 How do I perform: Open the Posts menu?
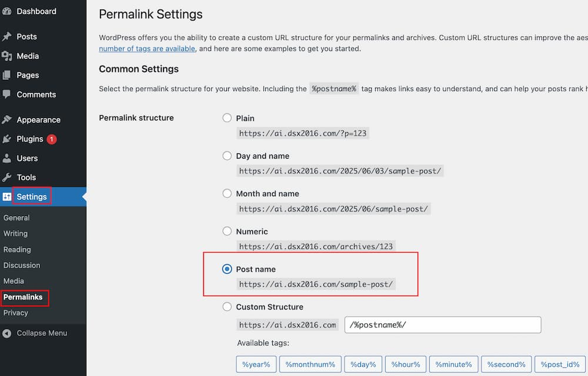coord(26,36)
